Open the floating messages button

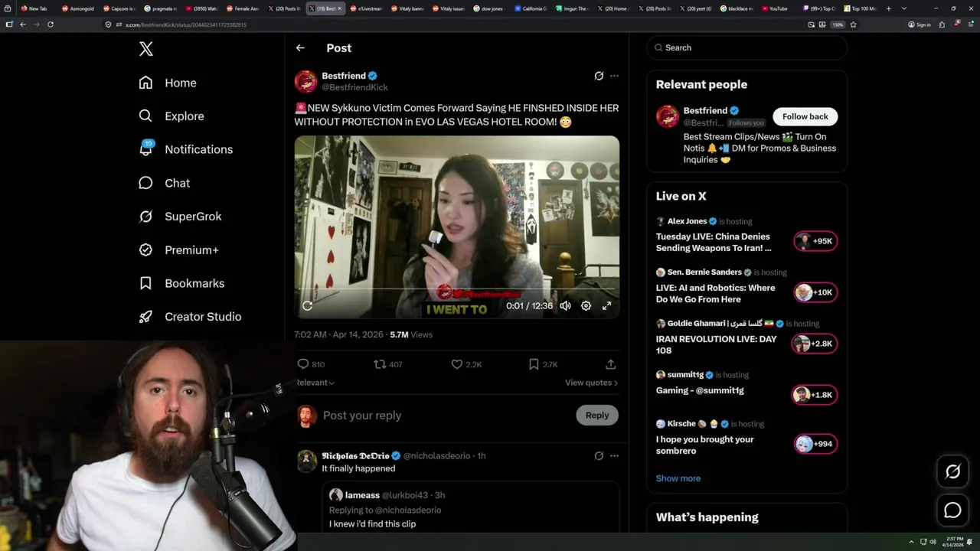[952, 510]
